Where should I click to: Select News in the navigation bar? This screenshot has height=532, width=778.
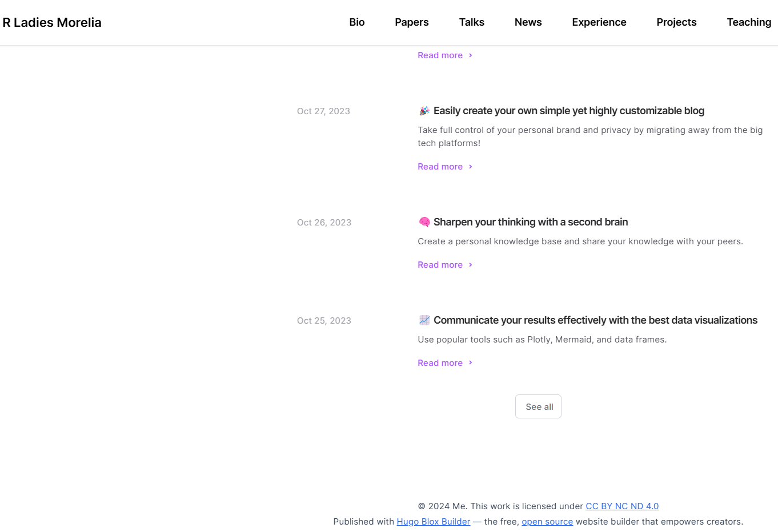tap(528, 22)
